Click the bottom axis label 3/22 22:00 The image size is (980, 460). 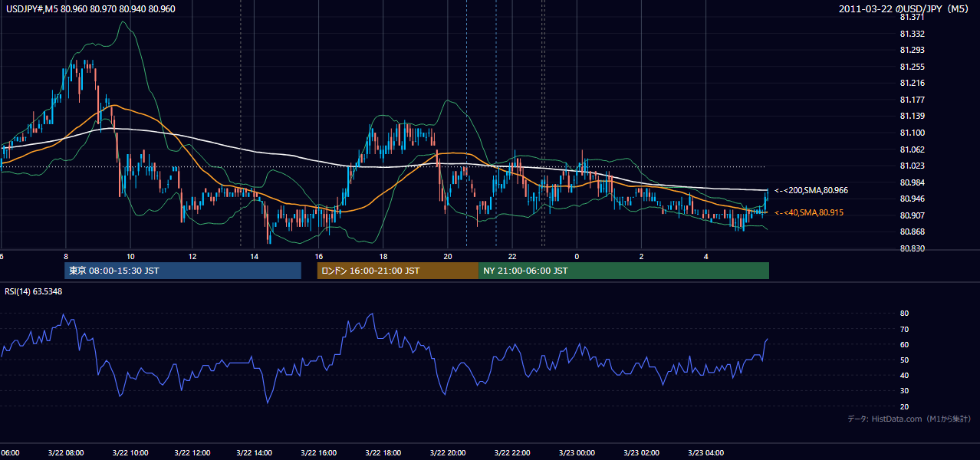[x=511, y=452]
